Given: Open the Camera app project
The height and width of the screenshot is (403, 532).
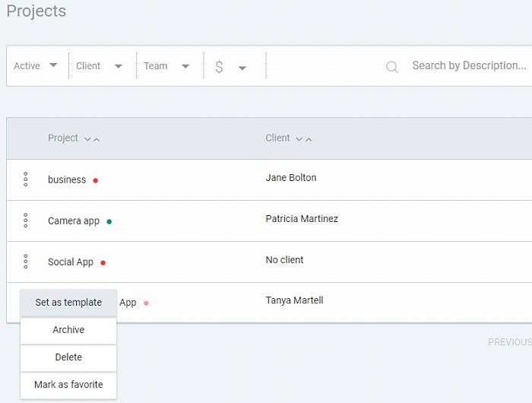Looking at the screenshot, I should (x=74, y=221).
